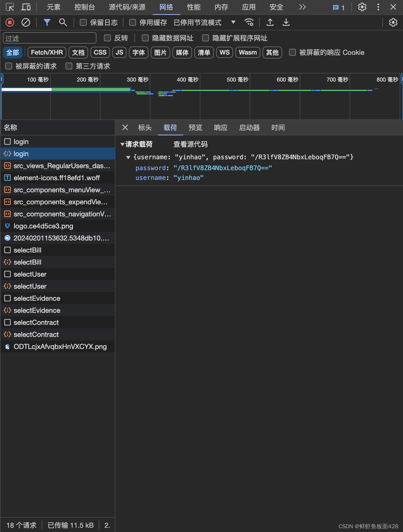Screen dimensions: 403x532
Task: Check the 被屏蔽的请求 checkbox
Action: click(x=9, y=66)
